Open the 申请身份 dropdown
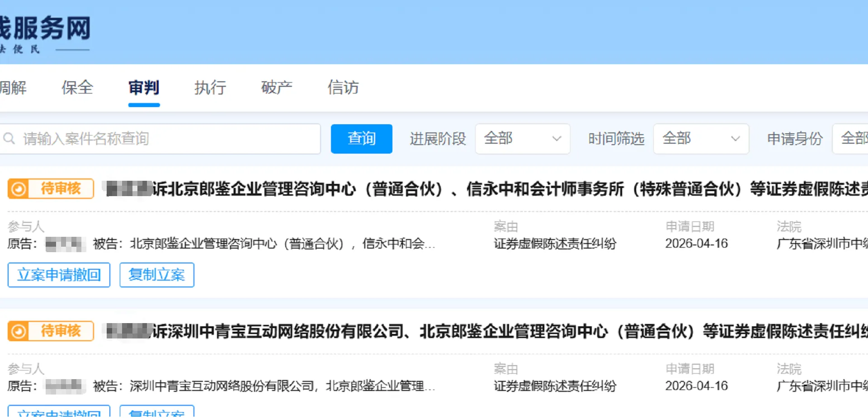The image size is (868, 418). 850,139
